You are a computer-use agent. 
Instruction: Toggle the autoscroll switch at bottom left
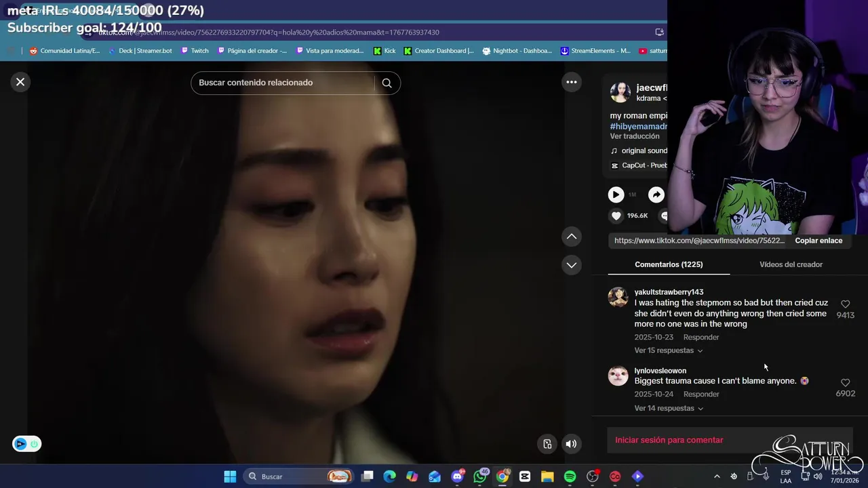tap(27, 444)
